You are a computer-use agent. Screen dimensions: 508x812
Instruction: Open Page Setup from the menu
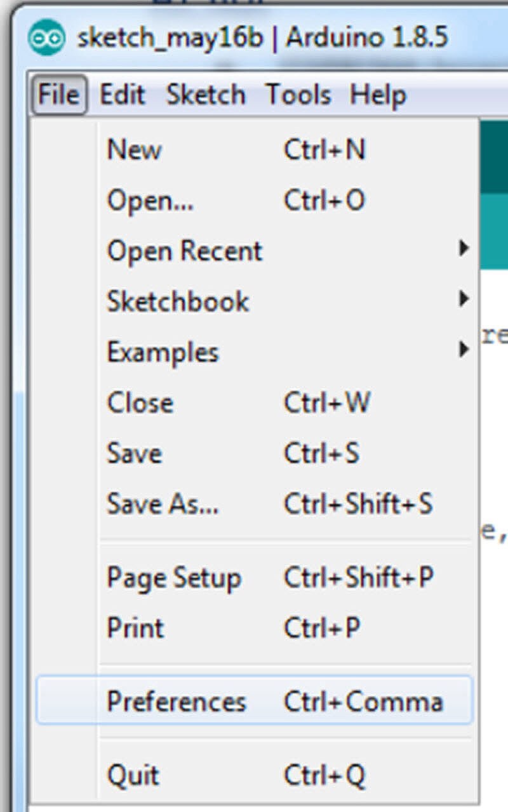point(174,578)
